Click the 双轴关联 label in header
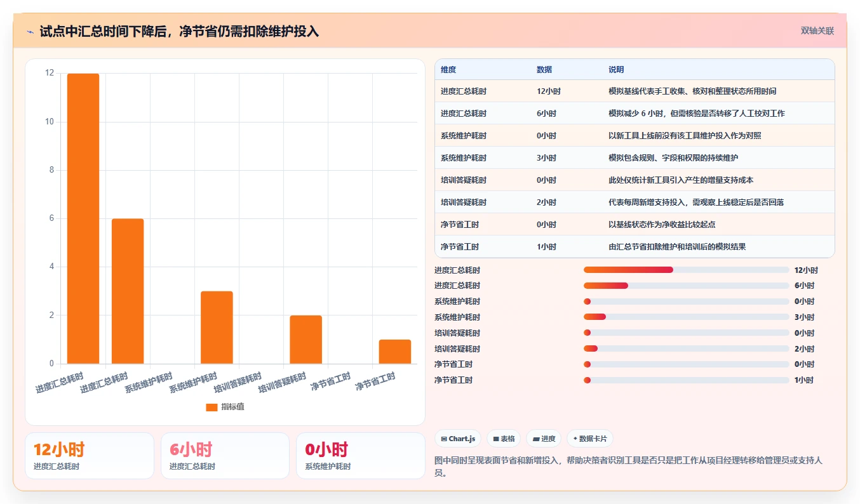Screen dimensions: 860x504 (817, 30)
